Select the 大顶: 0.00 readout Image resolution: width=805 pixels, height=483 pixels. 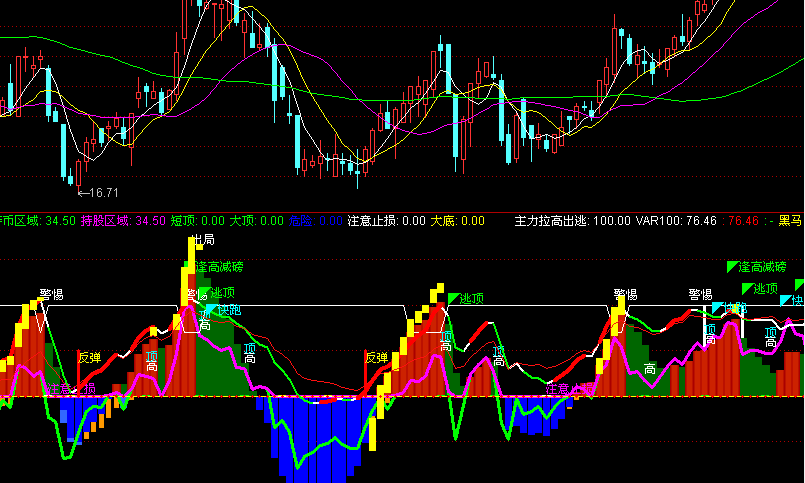pos(257,221)
